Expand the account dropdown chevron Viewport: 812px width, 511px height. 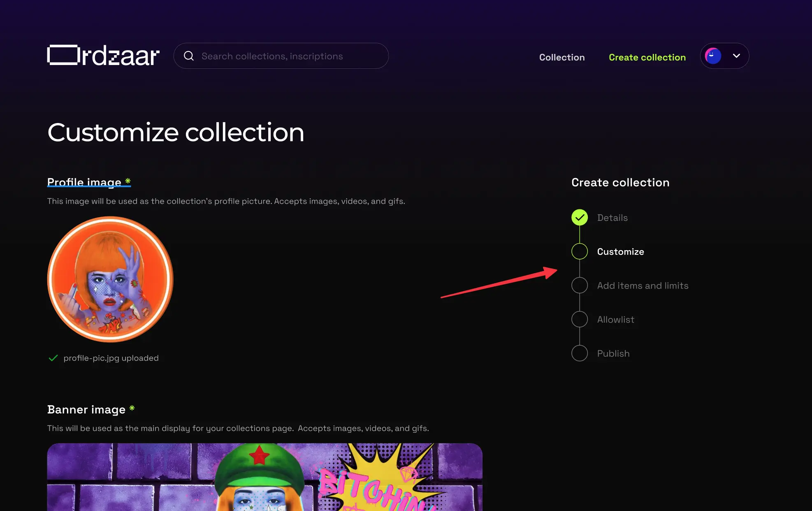click(x=736, y=56)
